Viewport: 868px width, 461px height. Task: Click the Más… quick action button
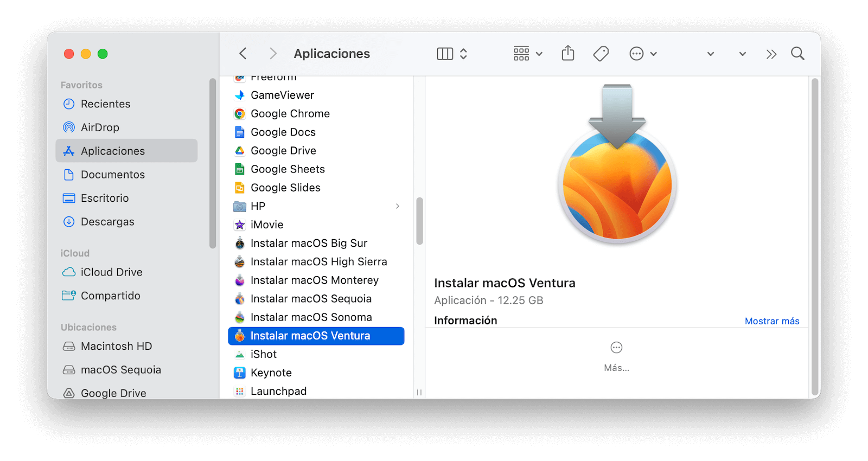pos(616,356)
